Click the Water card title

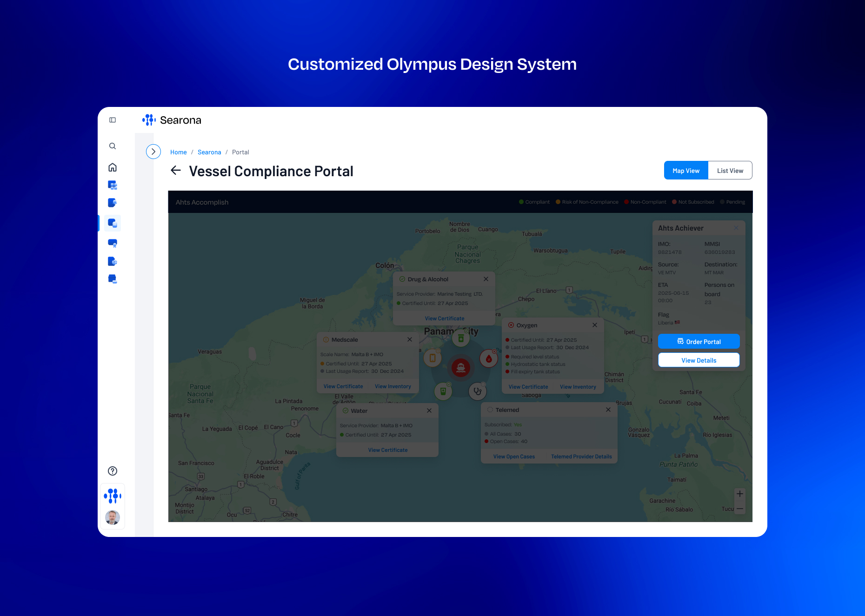click(359, 411)
